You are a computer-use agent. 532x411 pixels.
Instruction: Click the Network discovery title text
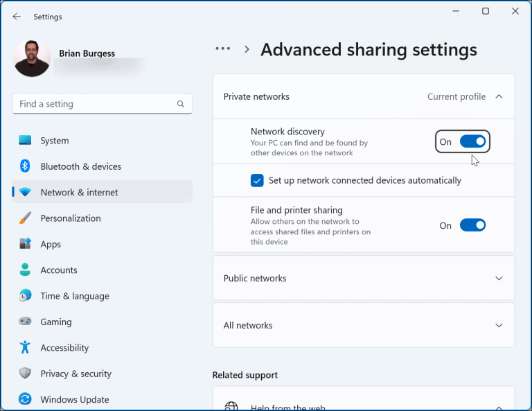click(287, 132)
